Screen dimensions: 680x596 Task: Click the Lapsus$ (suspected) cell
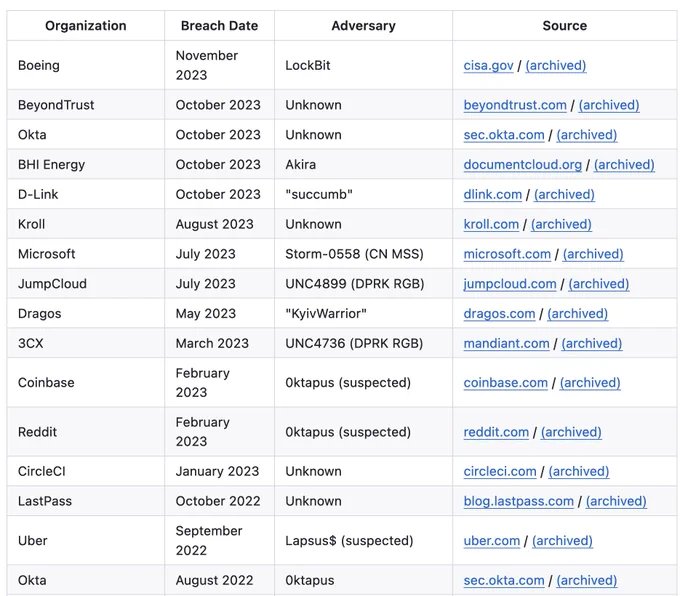(363, 541)
